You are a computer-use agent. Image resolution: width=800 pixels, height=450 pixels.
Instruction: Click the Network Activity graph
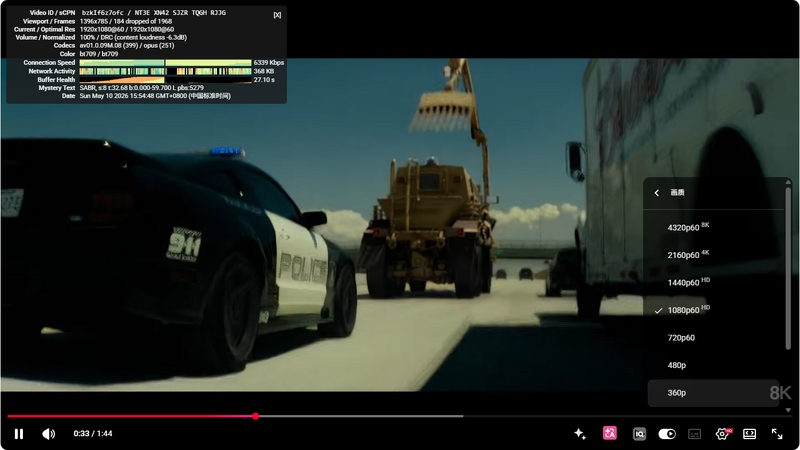[165, 71]
